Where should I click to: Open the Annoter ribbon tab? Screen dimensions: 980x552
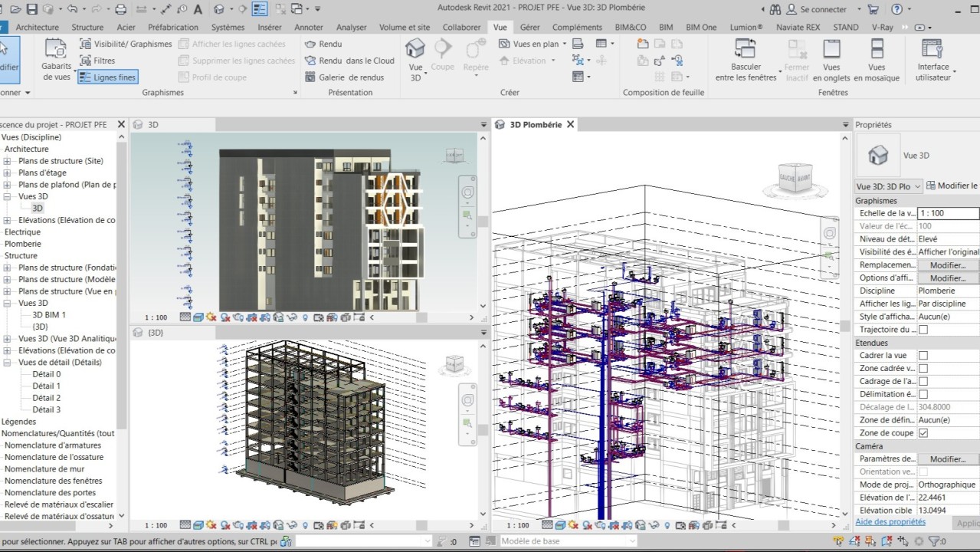(309, 27)
